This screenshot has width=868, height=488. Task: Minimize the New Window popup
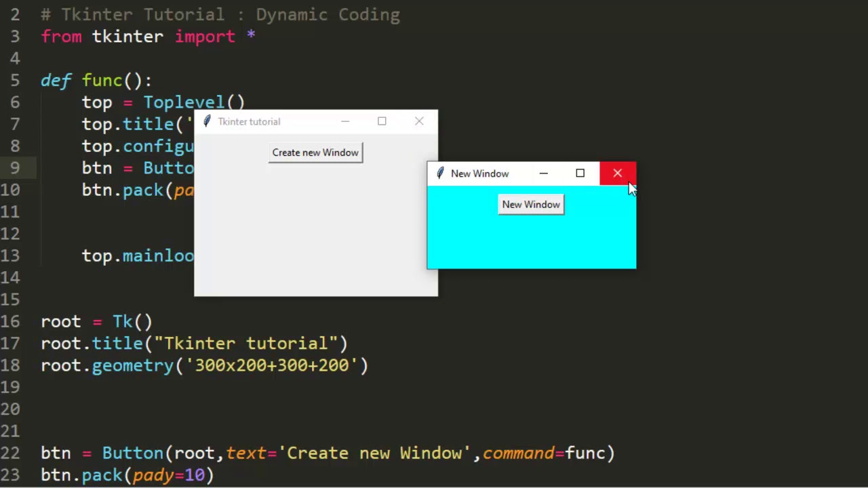[x=543, y=174]
